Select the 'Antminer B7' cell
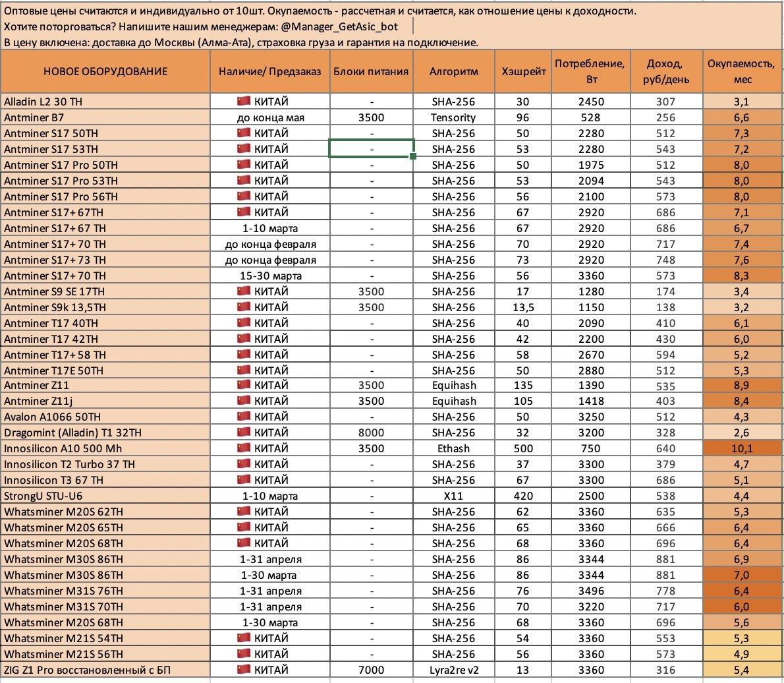This screenshot has width=784, height=683. (x=105, y=117)
